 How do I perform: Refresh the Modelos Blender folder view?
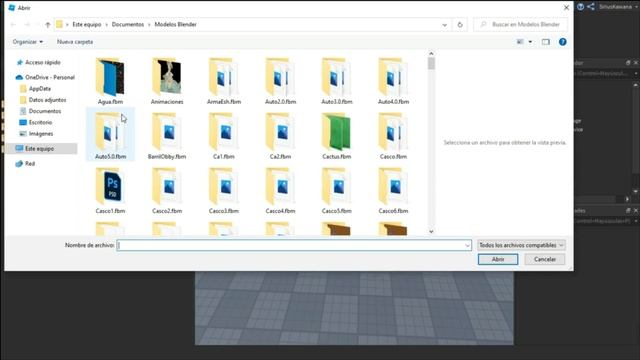(x=460, y=25)
